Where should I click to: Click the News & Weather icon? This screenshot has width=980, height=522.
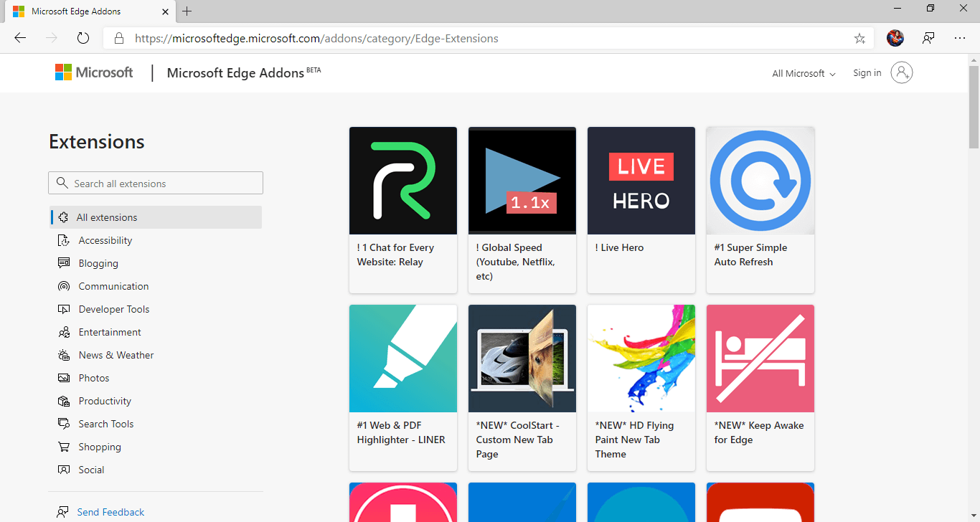tap(64, 355)
